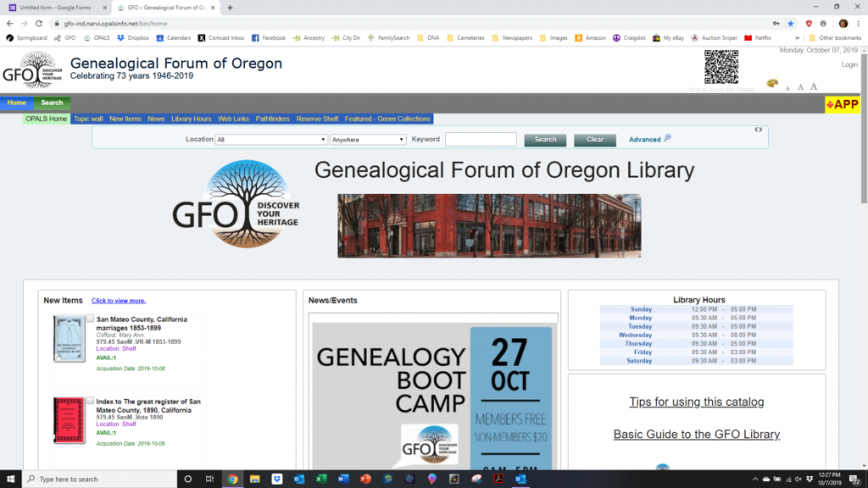Click the color palette theme icon
Screen dimensions: 868x488
click(771, 83)
